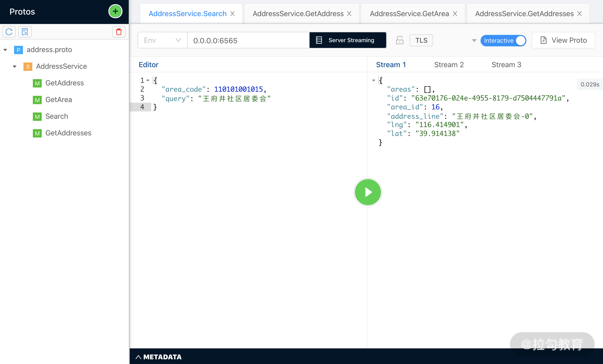Click the address_line value in the response

(x=493, y=116)
